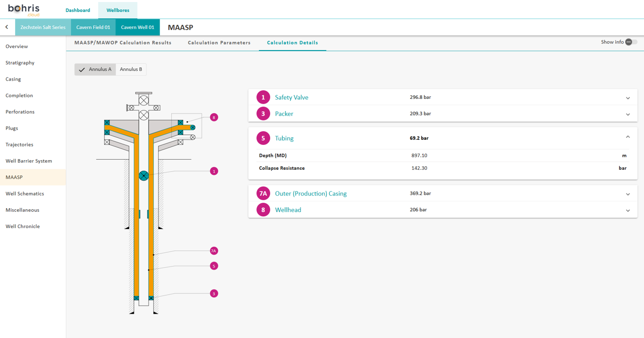The image size is (644, 338).
Task: Open Well Barrier System in sidebar
Action: (29, 161)
